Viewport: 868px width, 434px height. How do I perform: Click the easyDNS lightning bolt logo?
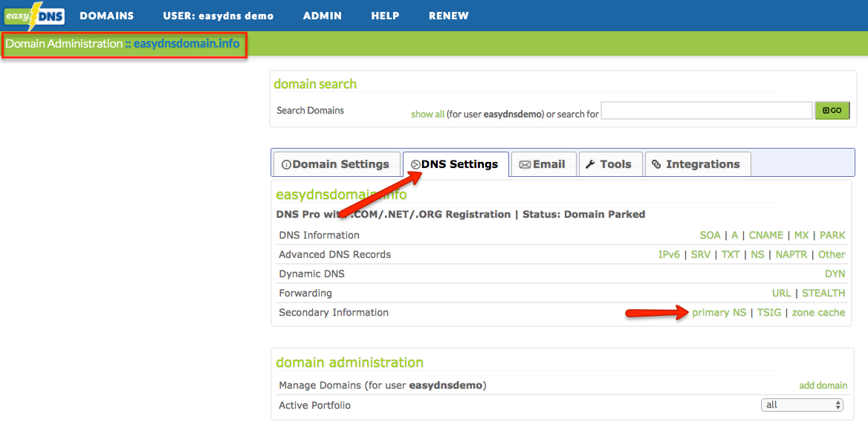(x=33, y=15)
